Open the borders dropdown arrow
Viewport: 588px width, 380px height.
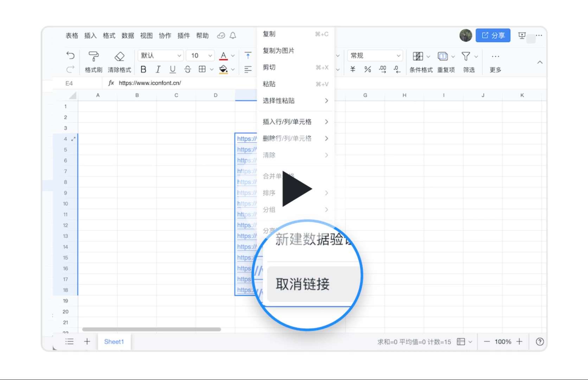click(211, 70)
